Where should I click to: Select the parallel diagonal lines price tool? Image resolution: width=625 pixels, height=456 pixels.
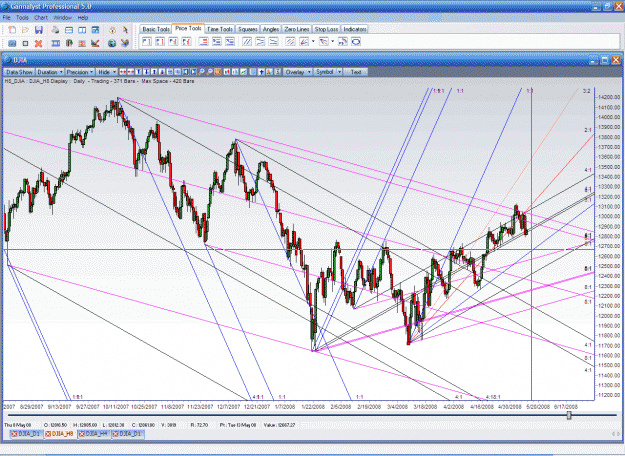pos(247,41)
